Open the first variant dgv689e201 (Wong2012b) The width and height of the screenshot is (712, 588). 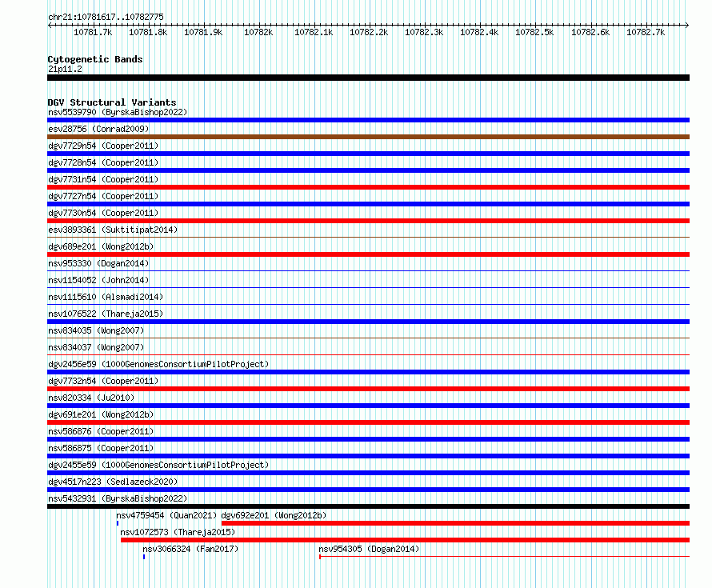point(101,246)
